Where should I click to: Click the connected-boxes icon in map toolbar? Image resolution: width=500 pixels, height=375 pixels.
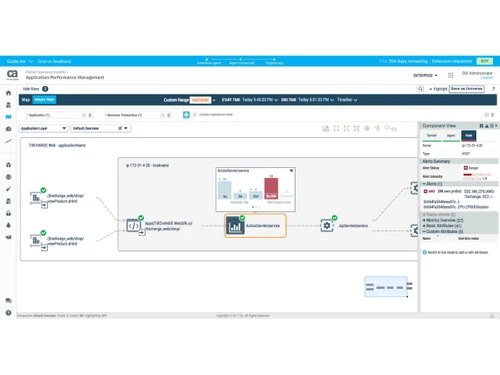coord(390,128)
